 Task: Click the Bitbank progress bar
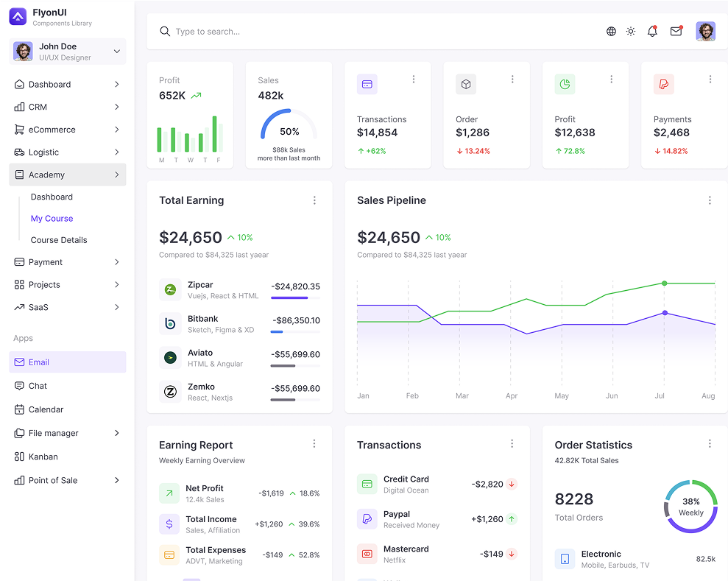pyautogui.click(x=295, y=331)
